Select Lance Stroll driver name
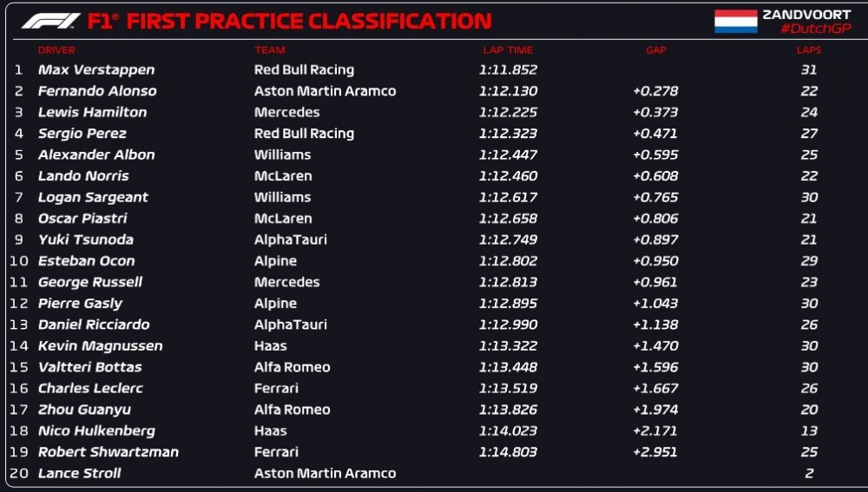This screenshot has height=492, width=868. click(x=79, y=474)
